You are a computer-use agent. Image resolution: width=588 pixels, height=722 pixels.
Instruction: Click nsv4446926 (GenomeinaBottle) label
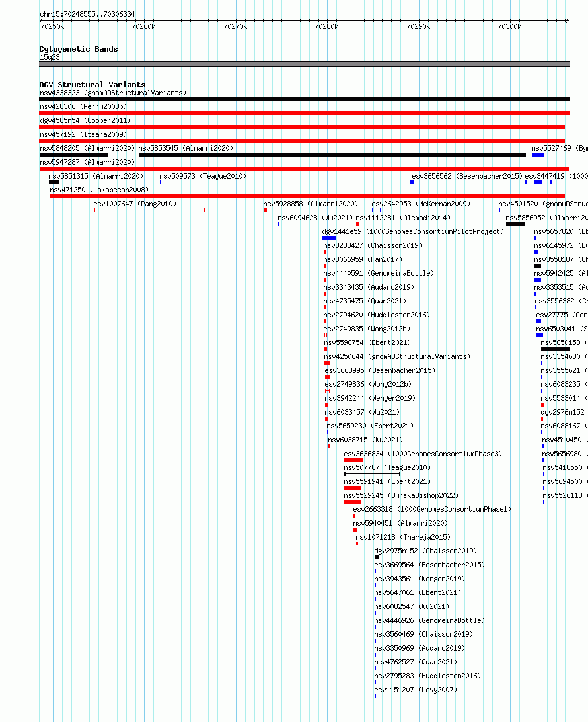(429, 620)
